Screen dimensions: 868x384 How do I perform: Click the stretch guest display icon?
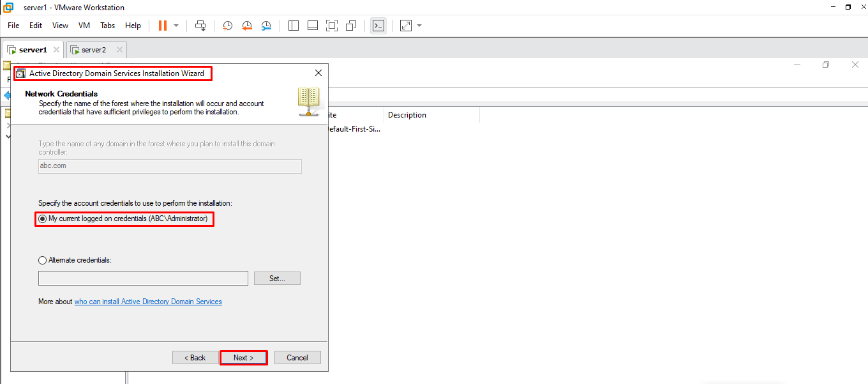[406, 26]
